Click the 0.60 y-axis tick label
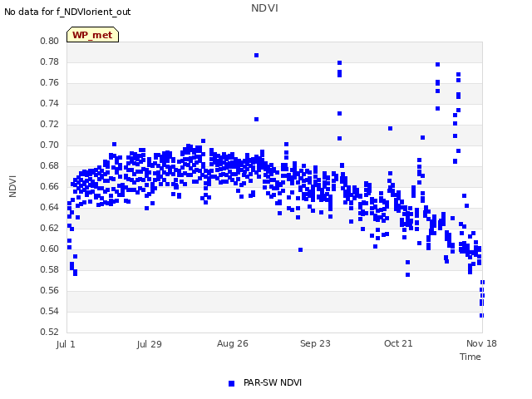The height and width of the screenshot is (399, 532). [x=49, y=249]
